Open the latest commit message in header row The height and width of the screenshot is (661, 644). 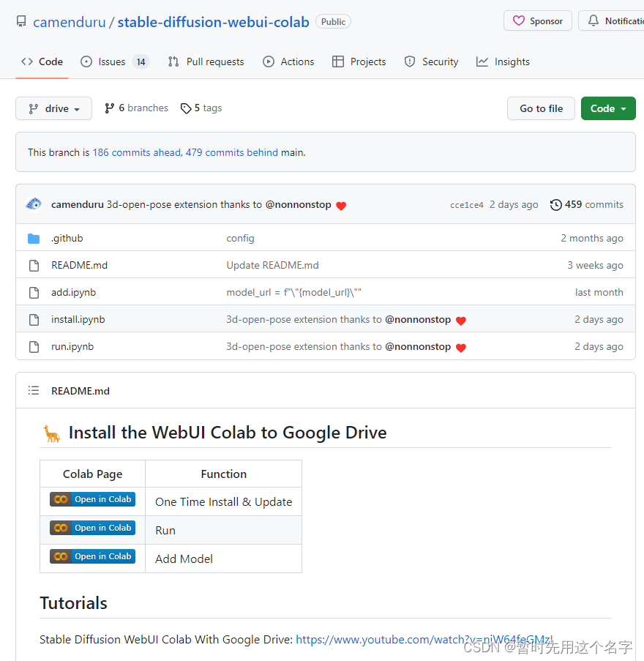click(x=184, y=204)
